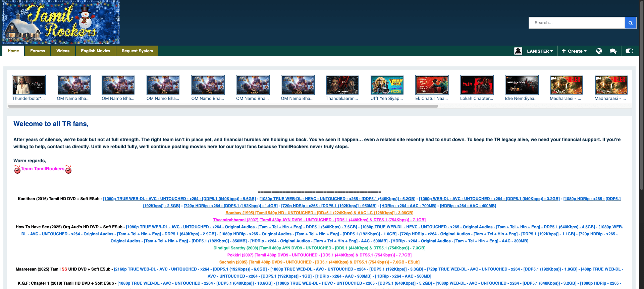This screenshot has width=644, height=289.
Task: Focus the Search input field
Action: [x=577, y=23]
